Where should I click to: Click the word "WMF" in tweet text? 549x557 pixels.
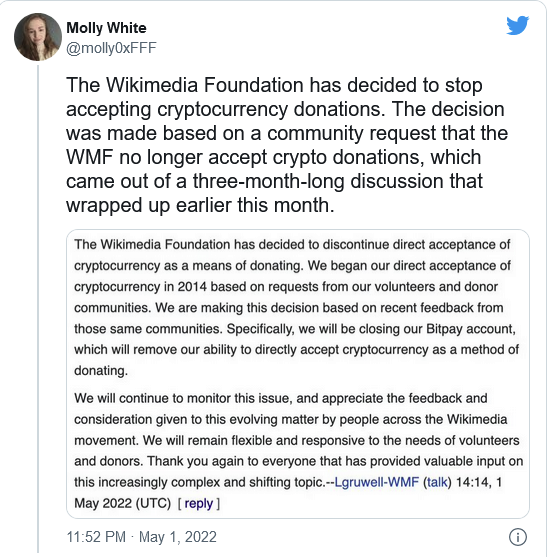pyautogui.click(x=90, y=157)
